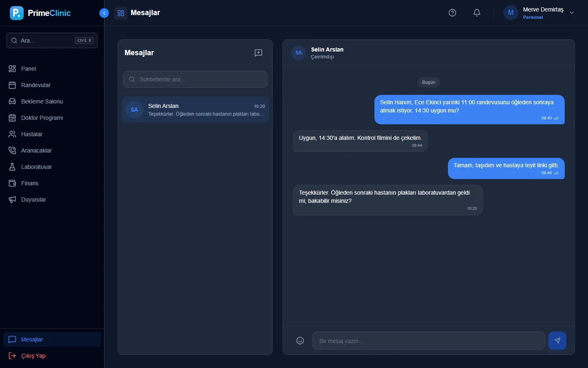This screenshot has width=588, height=368.
Task: Open Bekleme Salonu page
Action: [52, 101]
